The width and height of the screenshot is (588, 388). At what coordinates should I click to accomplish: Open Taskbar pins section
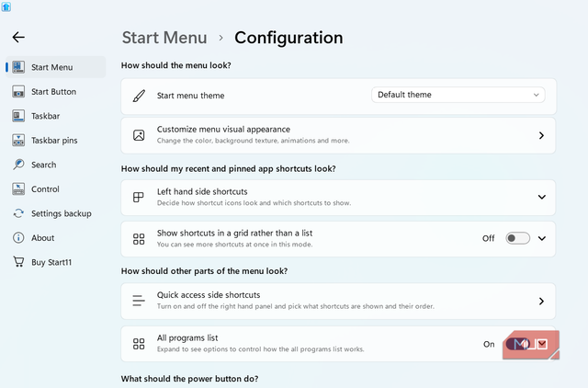pyautogui.click(x=55, y=141)
